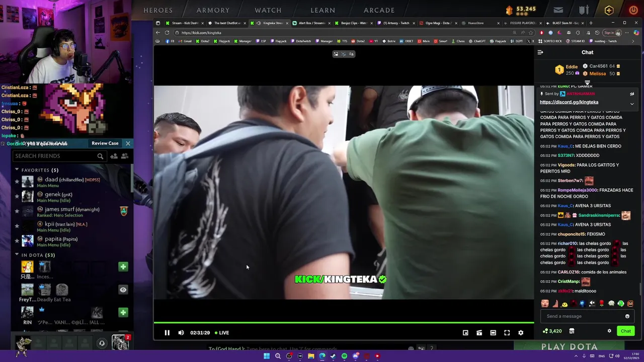This screenshot has width=644, height=362.
Task: View the 3,420 channel points balance
Action: coord(552,331)
